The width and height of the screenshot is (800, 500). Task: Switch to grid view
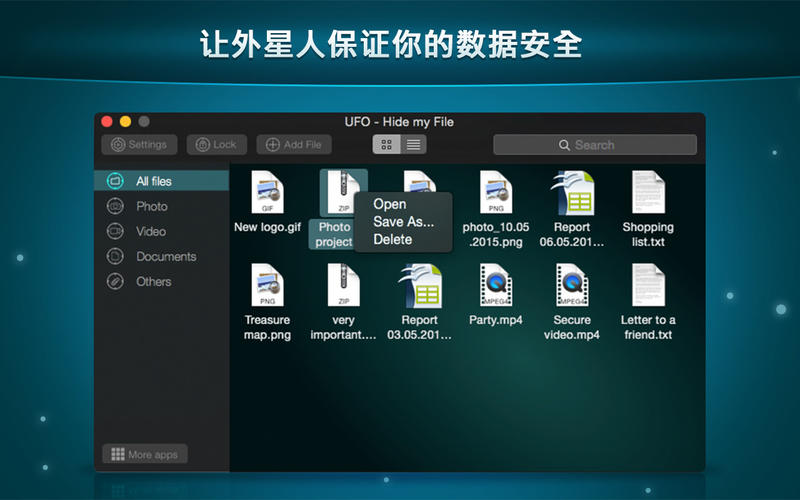tap(386, 145)
